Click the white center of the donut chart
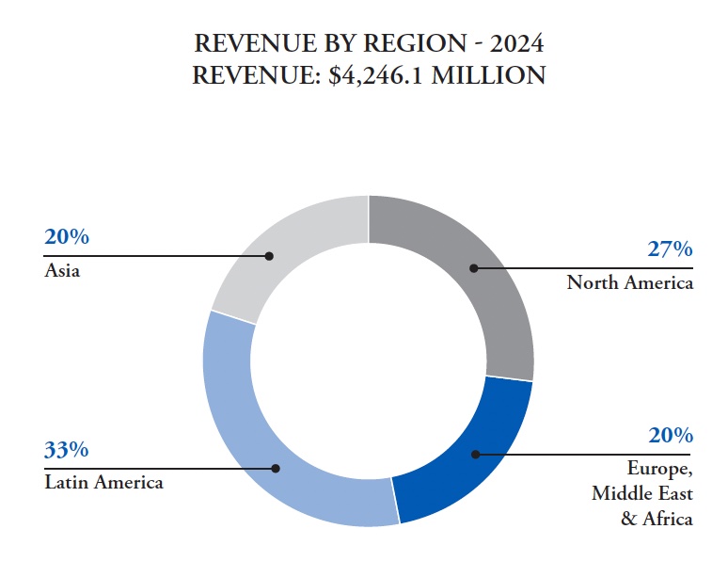 [x=368, y=361]
